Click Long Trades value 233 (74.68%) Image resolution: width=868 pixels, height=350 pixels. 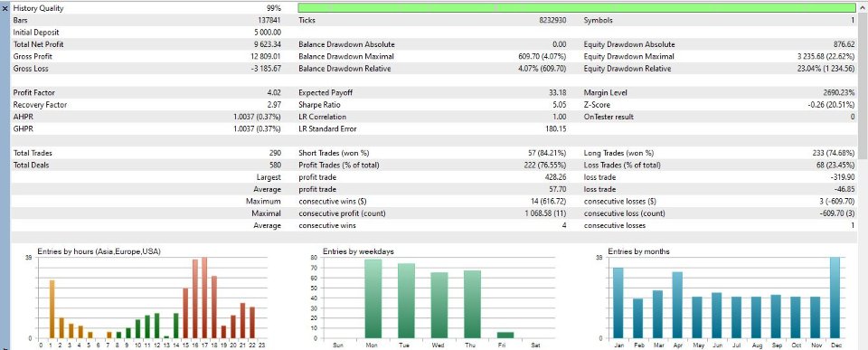[x=833, y=154]
